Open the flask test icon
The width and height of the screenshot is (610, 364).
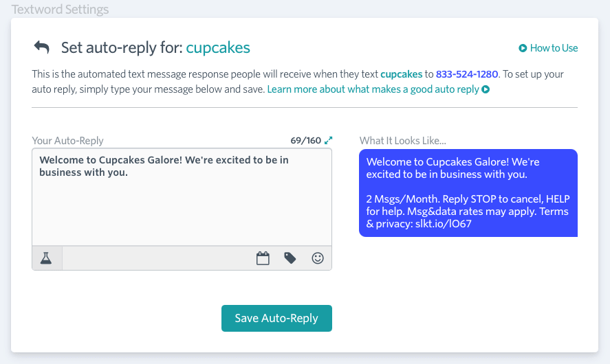[x=46, y=258]
